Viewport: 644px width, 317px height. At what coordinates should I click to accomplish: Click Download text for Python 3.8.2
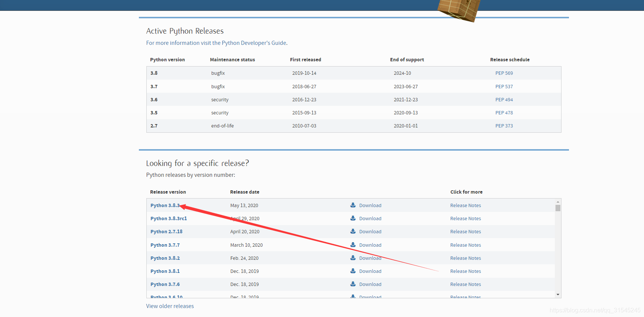coord(370,258)
